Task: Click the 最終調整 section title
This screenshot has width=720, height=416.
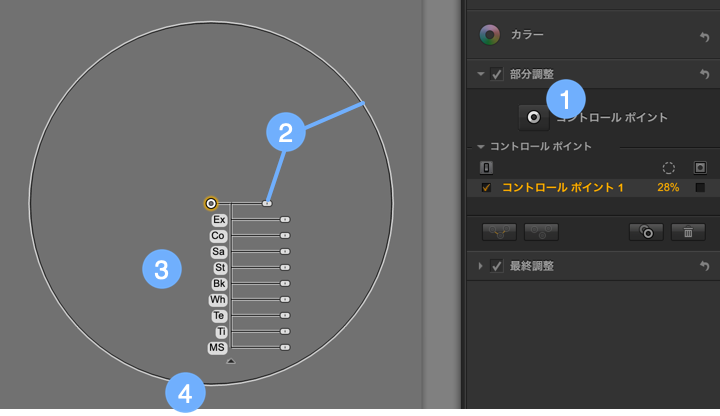Action: tap(532, 266)
